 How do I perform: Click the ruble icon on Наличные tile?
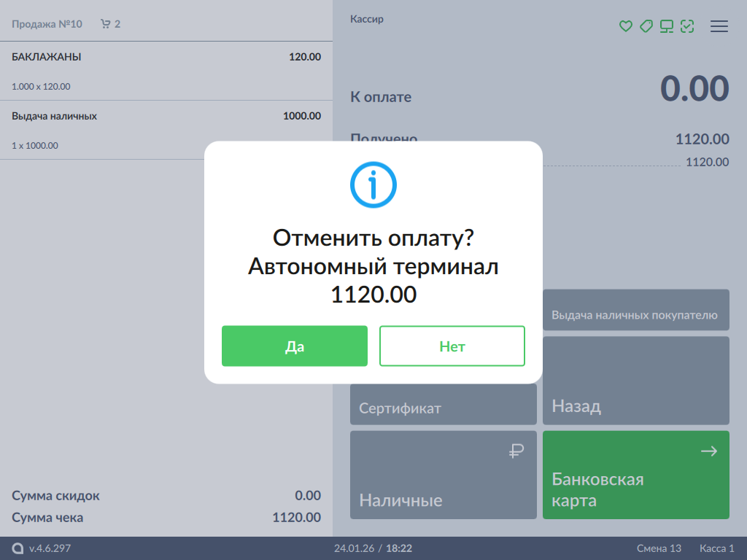click(516, 452)
